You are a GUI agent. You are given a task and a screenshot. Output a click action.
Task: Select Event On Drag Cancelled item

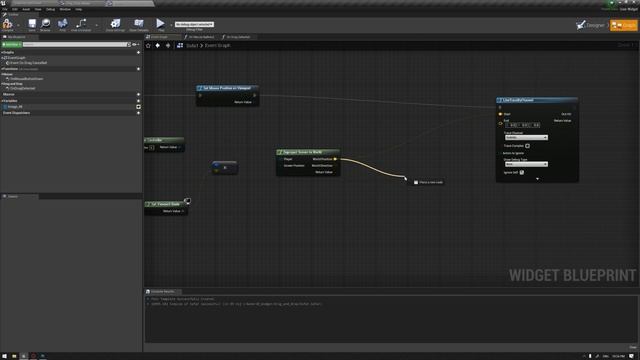28,63
